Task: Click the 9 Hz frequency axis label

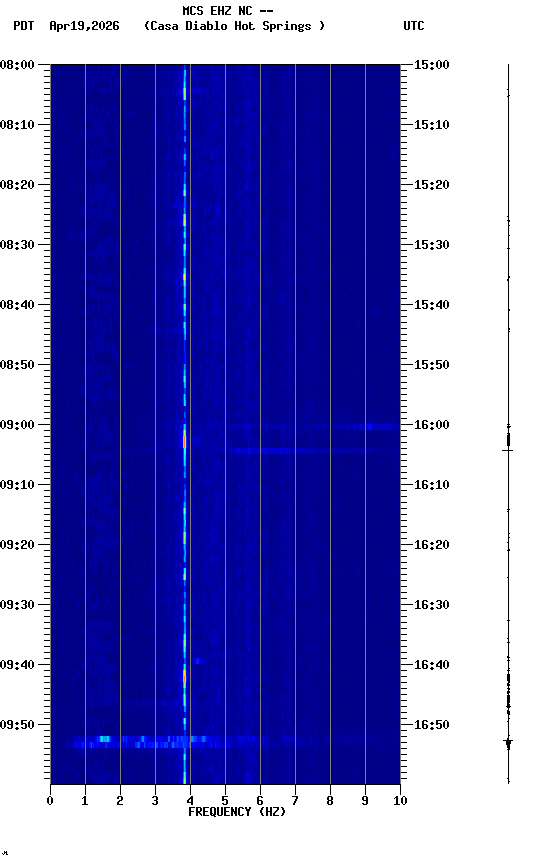Action: 365,801
